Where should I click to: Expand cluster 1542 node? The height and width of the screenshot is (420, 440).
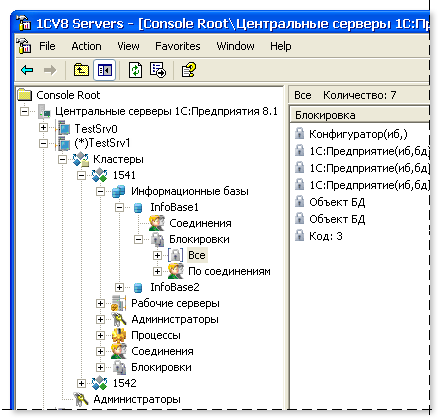pos(81,383)
